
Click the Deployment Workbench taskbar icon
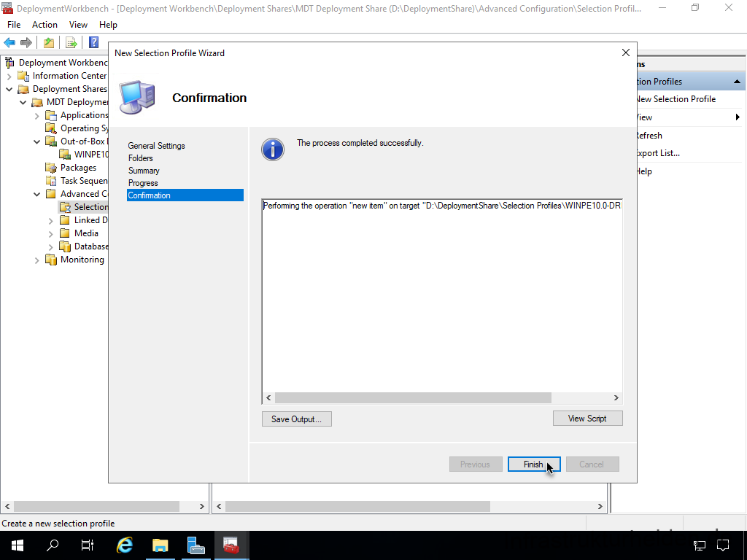click(231, 545)
